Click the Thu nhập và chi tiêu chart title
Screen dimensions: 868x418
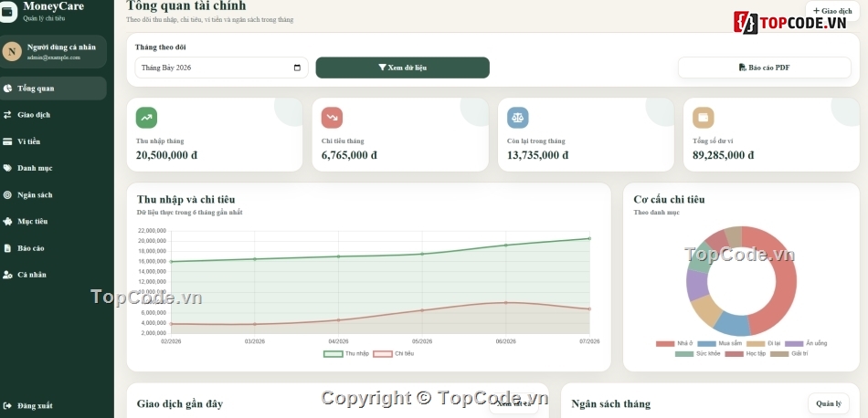(186, 200)
